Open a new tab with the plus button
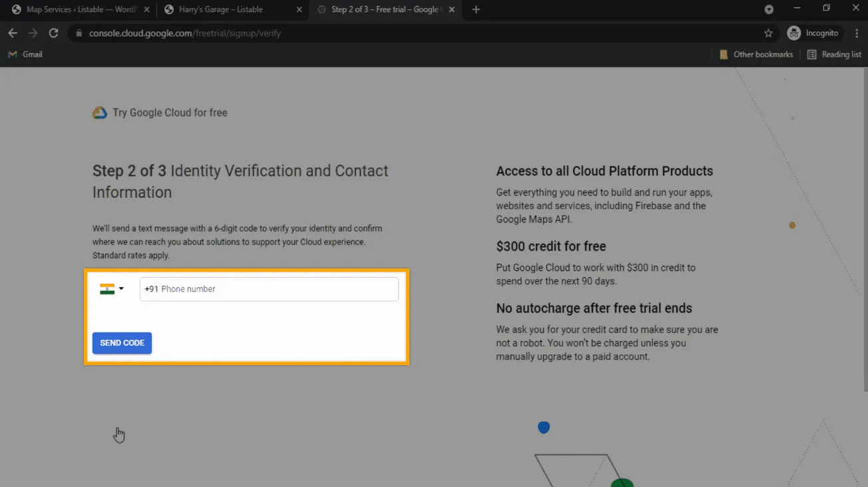Screen dimensions: 868x487 tap(476, 10)
